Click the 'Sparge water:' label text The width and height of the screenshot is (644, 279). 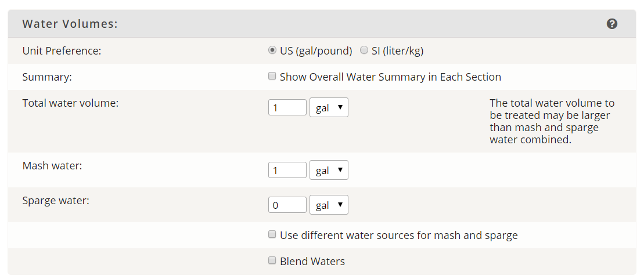(x=56, y=201)
